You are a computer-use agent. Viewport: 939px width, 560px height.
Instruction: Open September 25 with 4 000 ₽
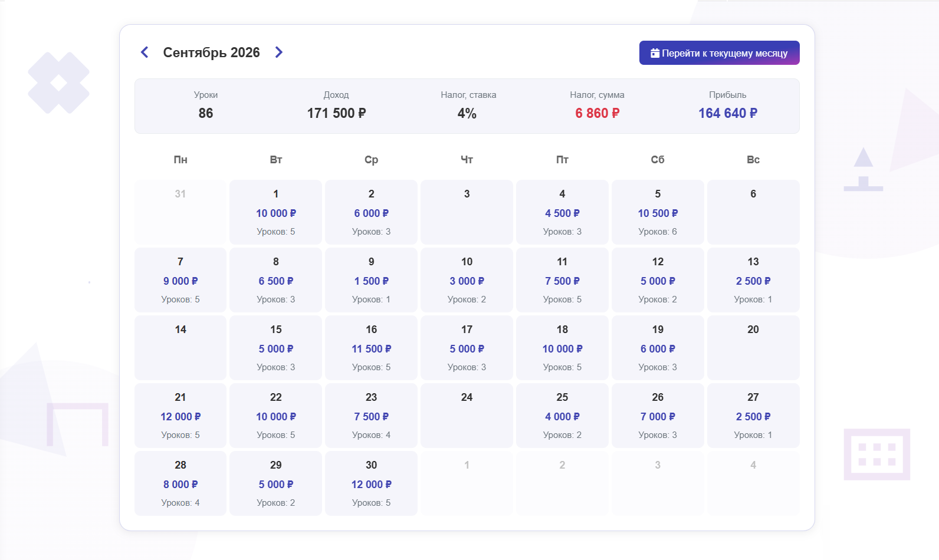(563, 416)
